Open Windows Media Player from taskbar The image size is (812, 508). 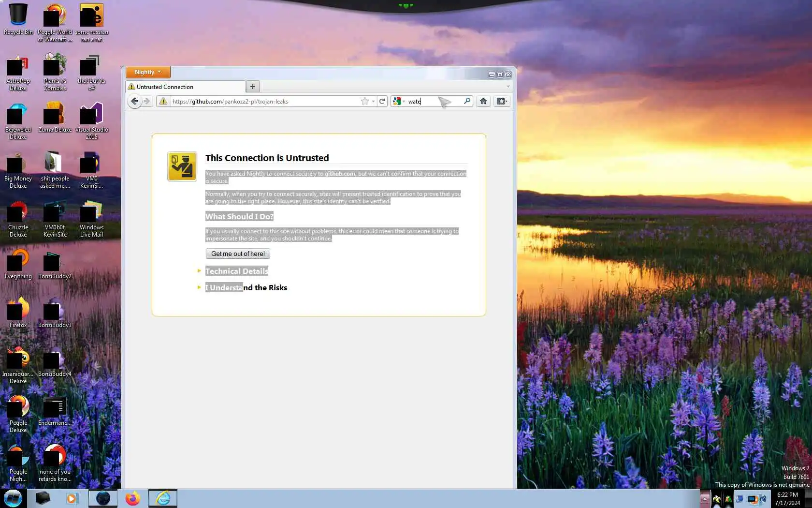(x=72, y=498)
